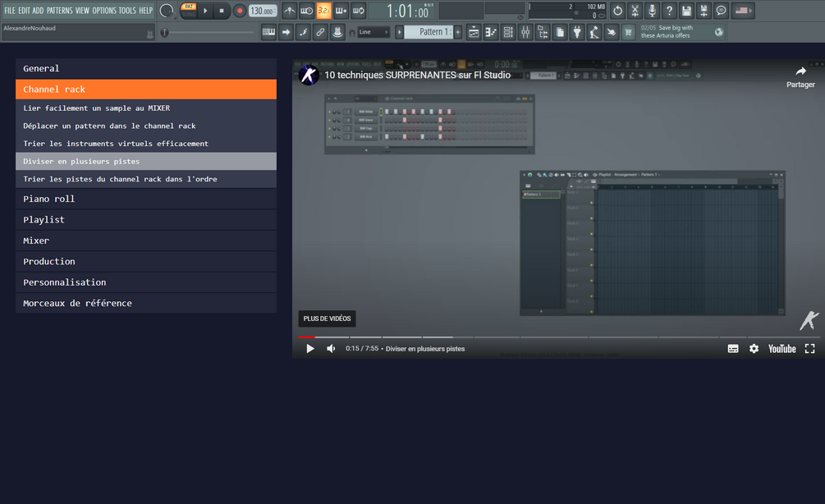Click the main pitch slider
This screenshot has width=825, height=504.
(x=209, y=33)
